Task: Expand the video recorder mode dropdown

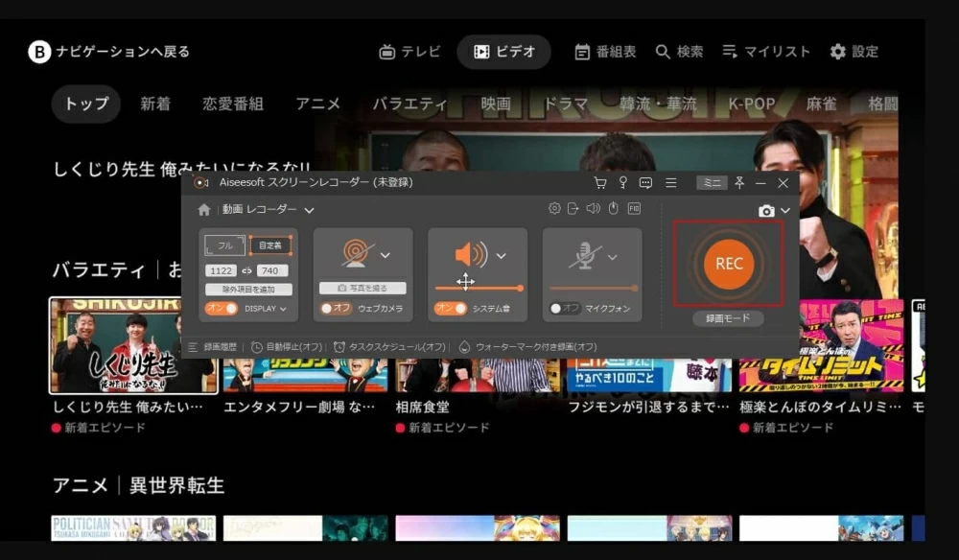Action: [x=309, y=210]
